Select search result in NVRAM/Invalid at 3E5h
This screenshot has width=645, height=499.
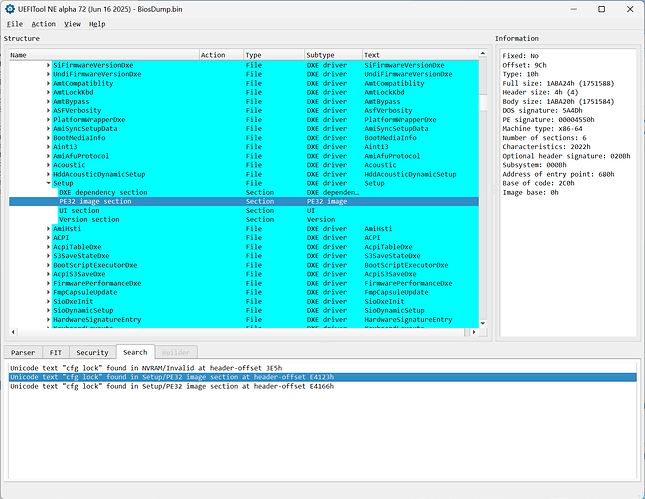point(322,368)
